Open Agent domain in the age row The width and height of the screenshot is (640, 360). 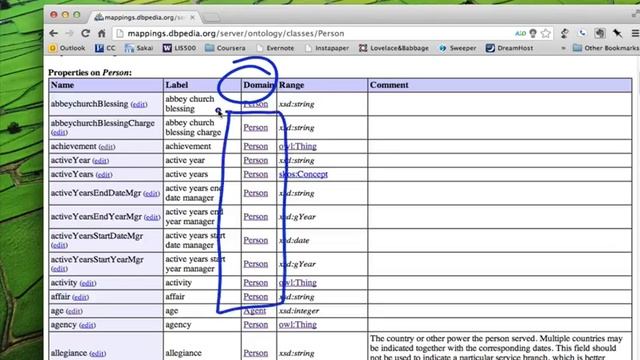click(x=255, y=311)
